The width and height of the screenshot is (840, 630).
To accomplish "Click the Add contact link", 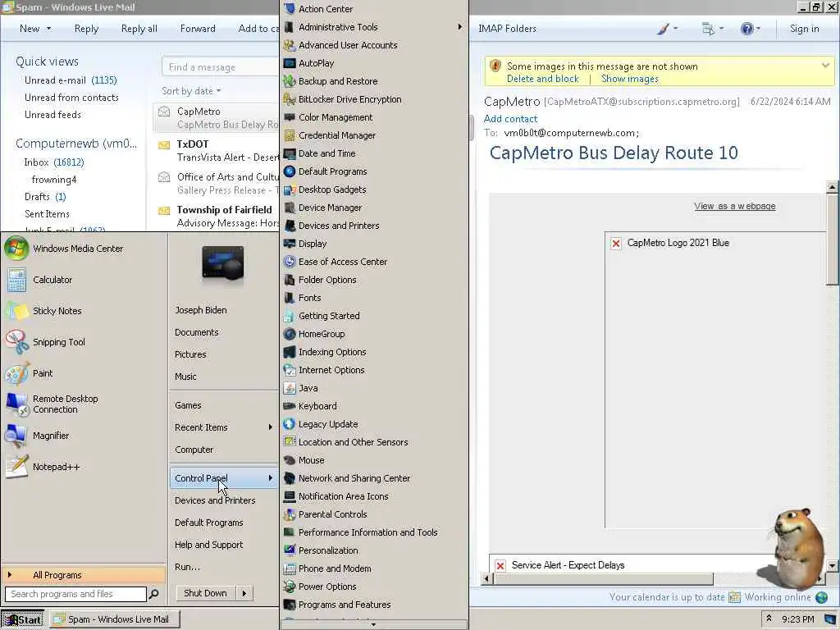I will tap(510, 119).
